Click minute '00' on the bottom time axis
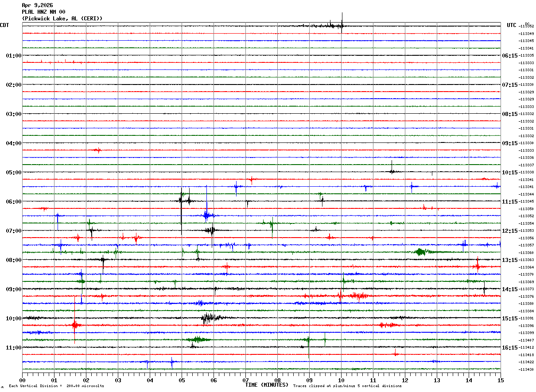Screen dimensions: 536x392 (x=22, y=380)
